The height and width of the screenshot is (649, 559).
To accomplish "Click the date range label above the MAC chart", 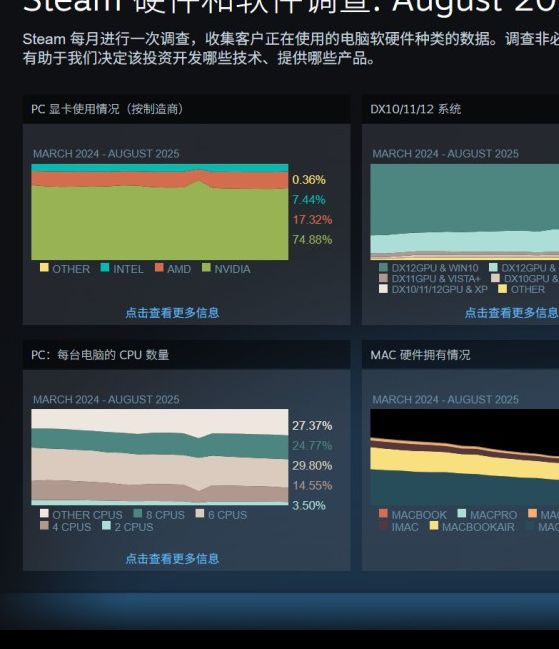I will click(x=445, y=400).
